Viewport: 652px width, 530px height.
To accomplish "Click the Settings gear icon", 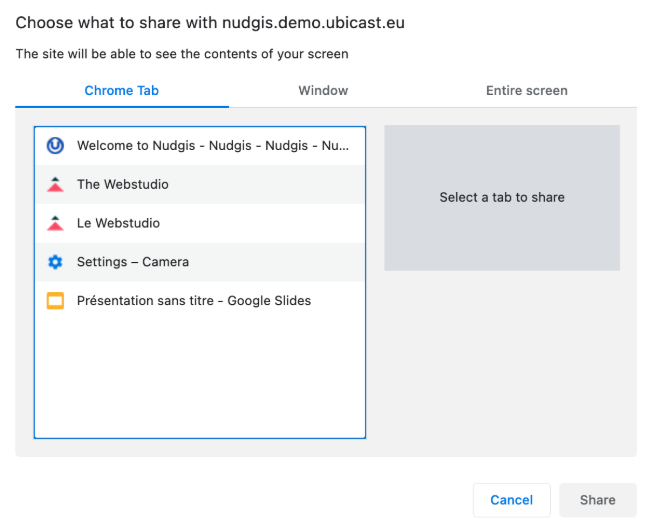I will point(55,262).
